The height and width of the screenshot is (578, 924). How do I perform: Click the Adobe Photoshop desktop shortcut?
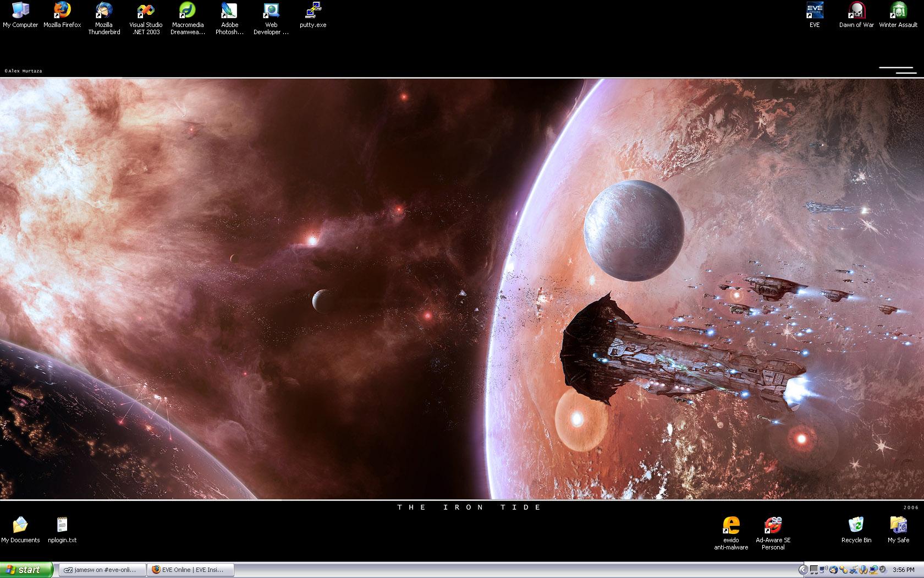pyautogui.click(x=229, y=19)
